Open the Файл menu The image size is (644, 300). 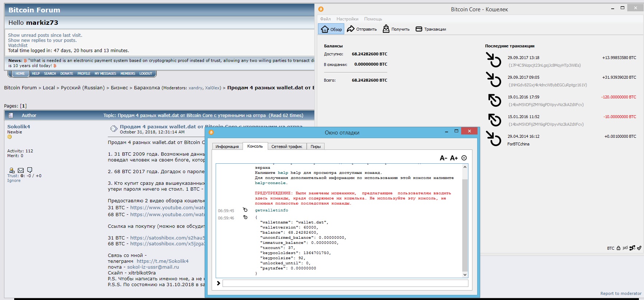point(325,19)
